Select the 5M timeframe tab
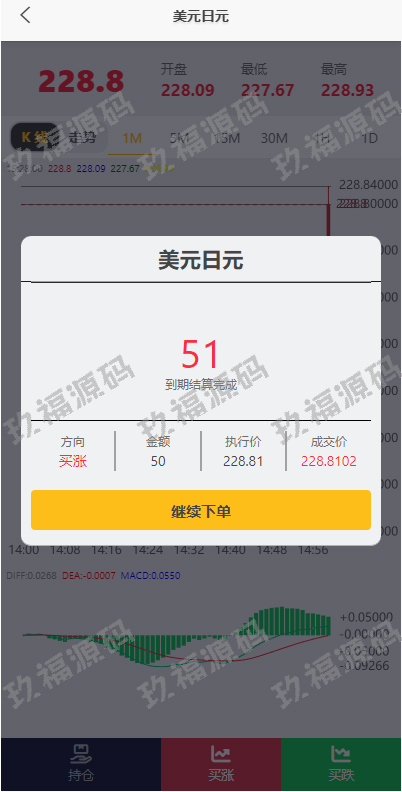Image resolution: width=402 pixels, height=792 pixels. point(179,138)
